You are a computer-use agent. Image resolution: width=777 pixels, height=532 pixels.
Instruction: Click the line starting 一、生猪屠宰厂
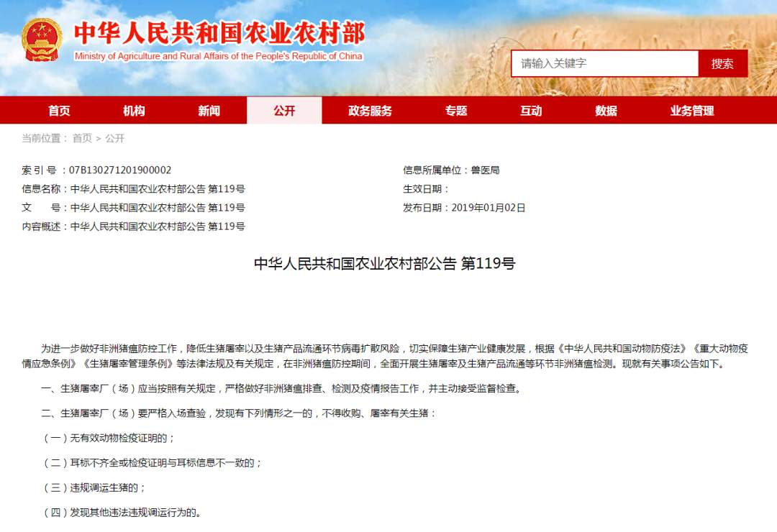tap(281, 388)
